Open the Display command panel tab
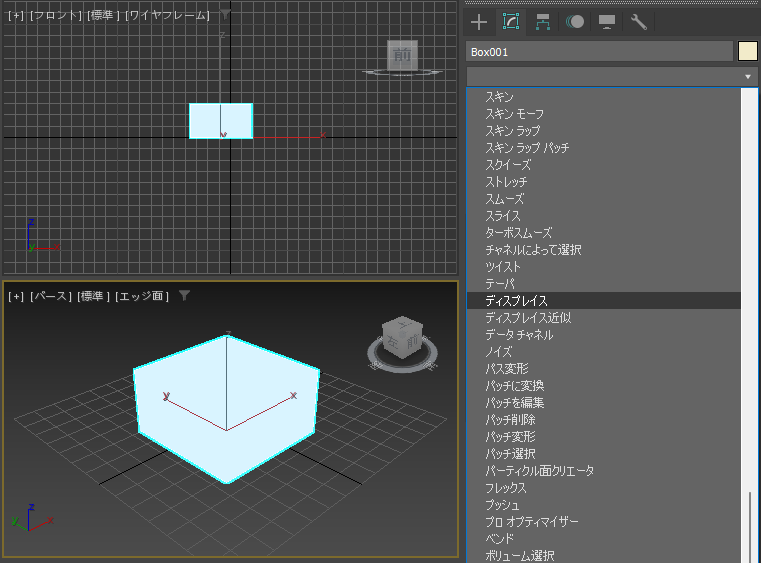Screen dimensions: 761x563 [607, 22]
